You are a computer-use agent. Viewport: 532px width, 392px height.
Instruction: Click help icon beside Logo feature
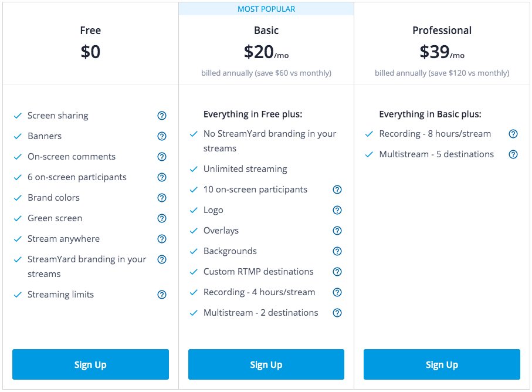pos(337,210)
